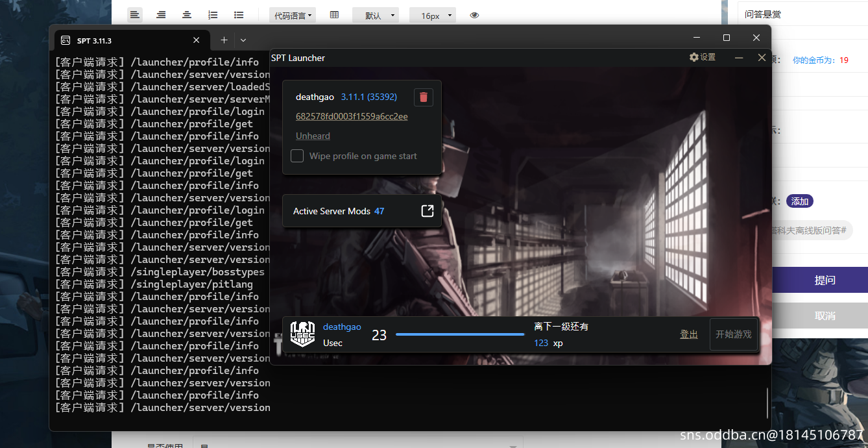Log out using the 登出 link
Viewport: 868px width, 448px height.
[689, 334]
